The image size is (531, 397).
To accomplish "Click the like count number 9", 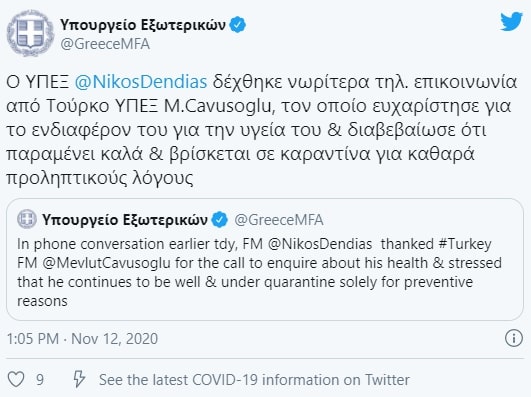I will (x=40, y=380).
